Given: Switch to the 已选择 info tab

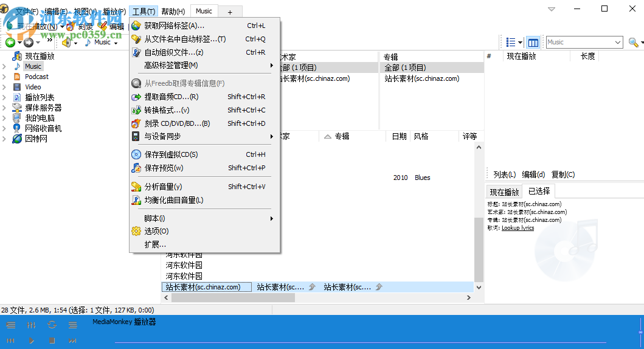Looking at the screenshot, I should coord(539,191).
